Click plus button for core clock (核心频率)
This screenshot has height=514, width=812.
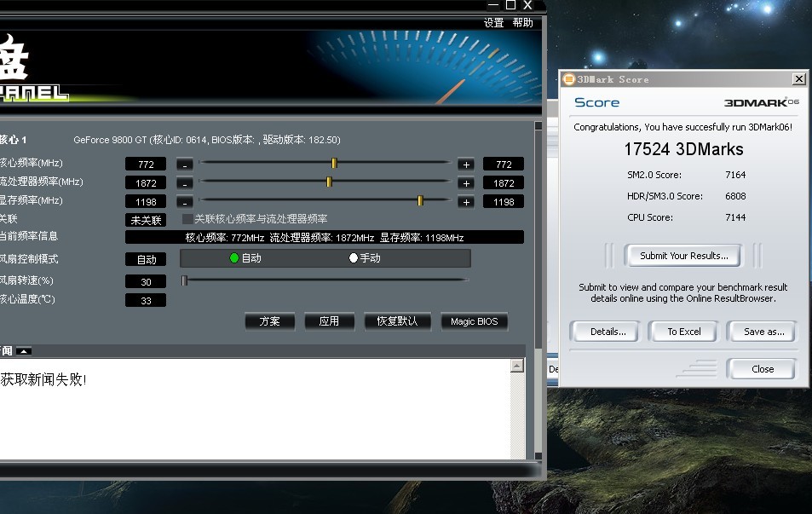[x=465, y=165]
